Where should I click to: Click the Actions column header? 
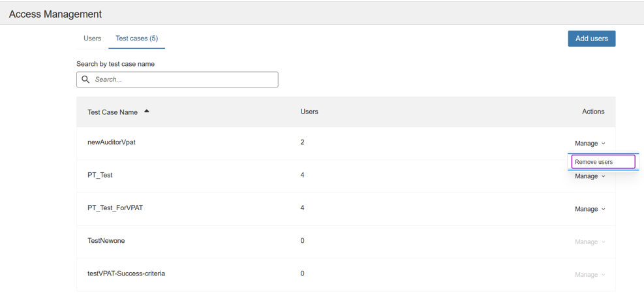593,112
